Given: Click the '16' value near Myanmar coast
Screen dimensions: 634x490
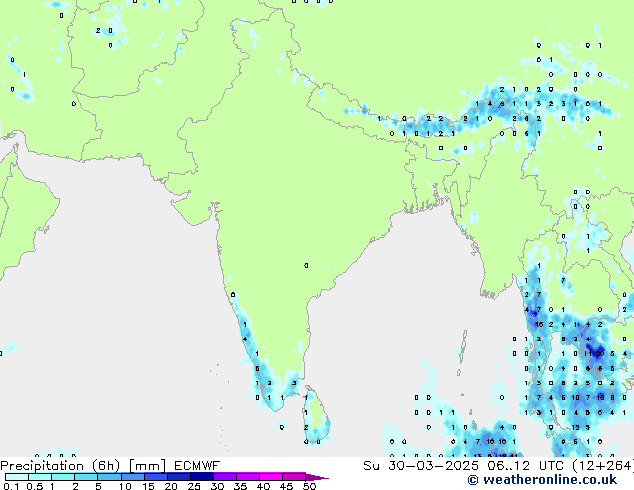Looking at the screenshot, I should [x=539, y=324].
